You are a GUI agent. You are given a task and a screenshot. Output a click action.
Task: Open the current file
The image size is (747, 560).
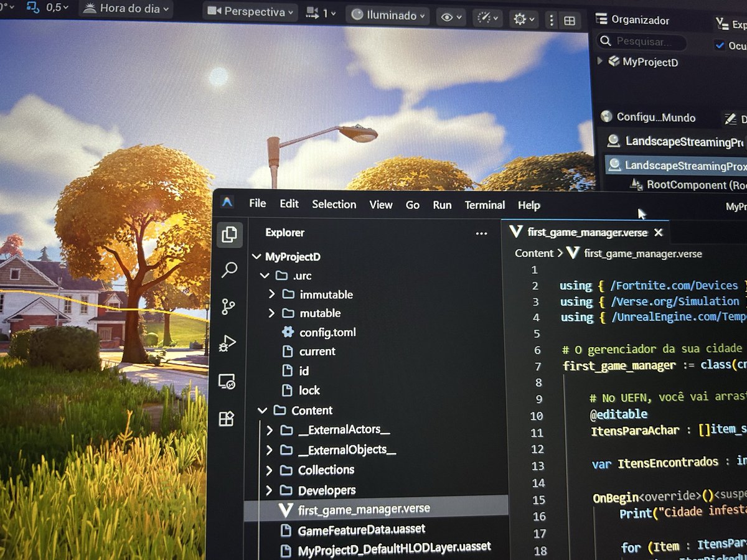point(317,352)
